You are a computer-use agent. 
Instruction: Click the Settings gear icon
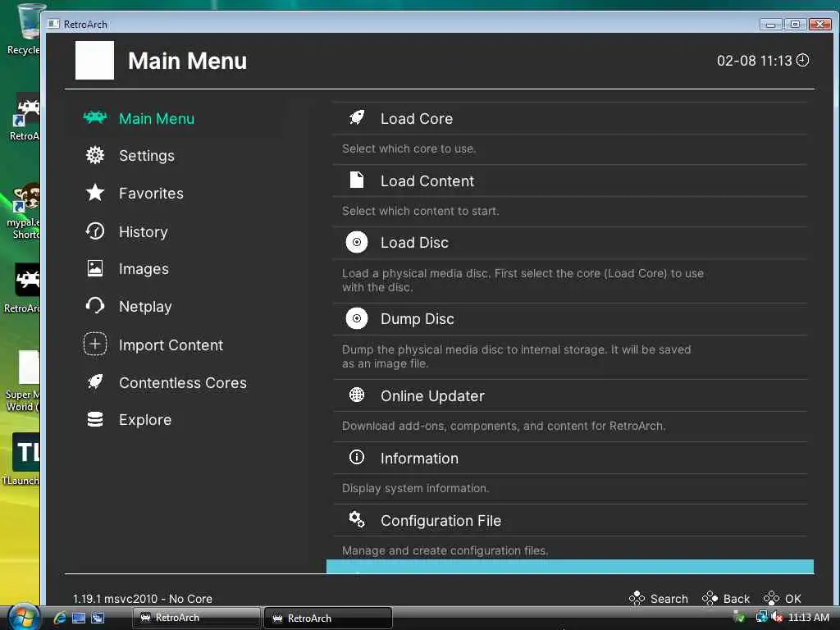(95, 155)
